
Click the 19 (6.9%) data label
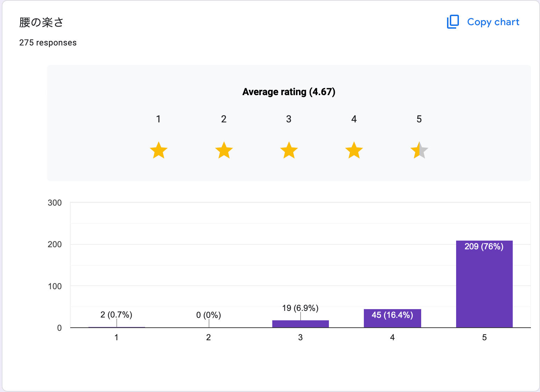pos(300,308)
